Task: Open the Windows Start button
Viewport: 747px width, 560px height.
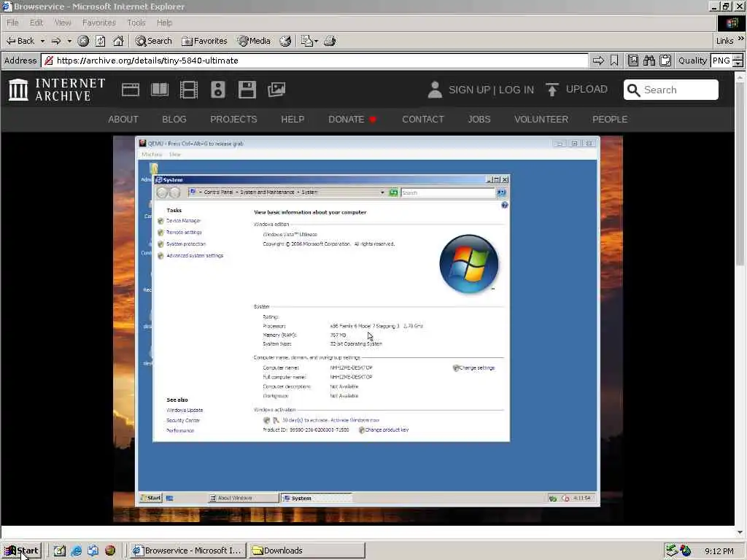Action: [x=22, y=551]
